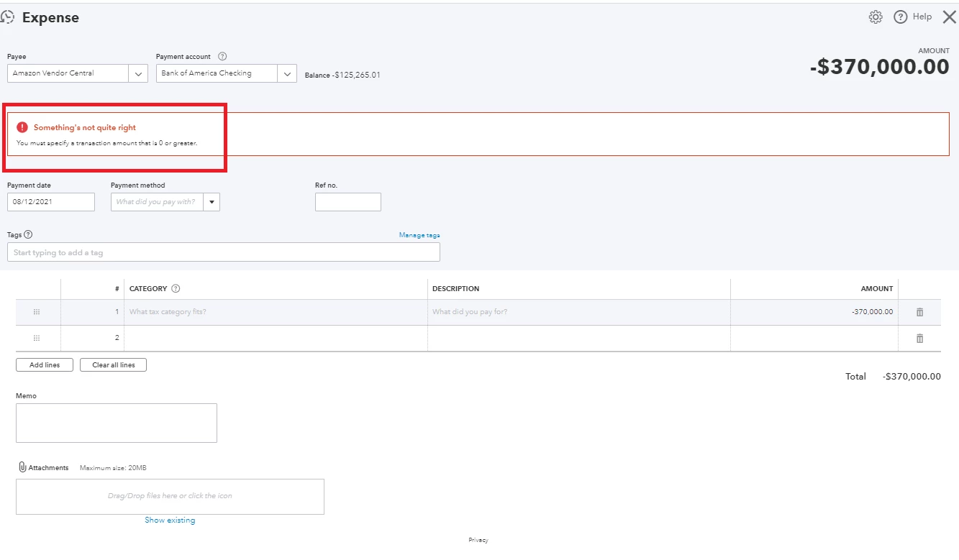Viewport: 959px width, 560px height.
Task: Click the red error alert icon
Action: (22, 127)
